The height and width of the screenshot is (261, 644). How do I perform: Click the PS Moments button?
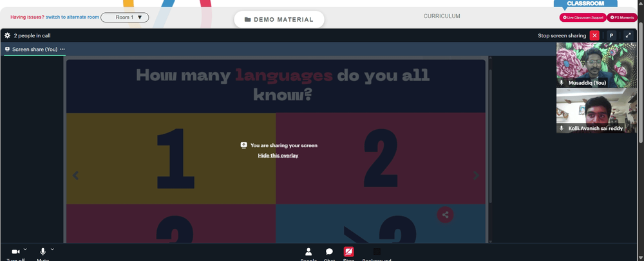622,17
